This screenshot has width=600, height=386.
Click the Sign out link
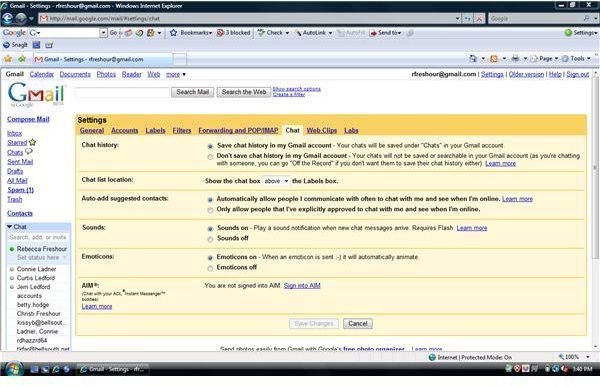577,74
